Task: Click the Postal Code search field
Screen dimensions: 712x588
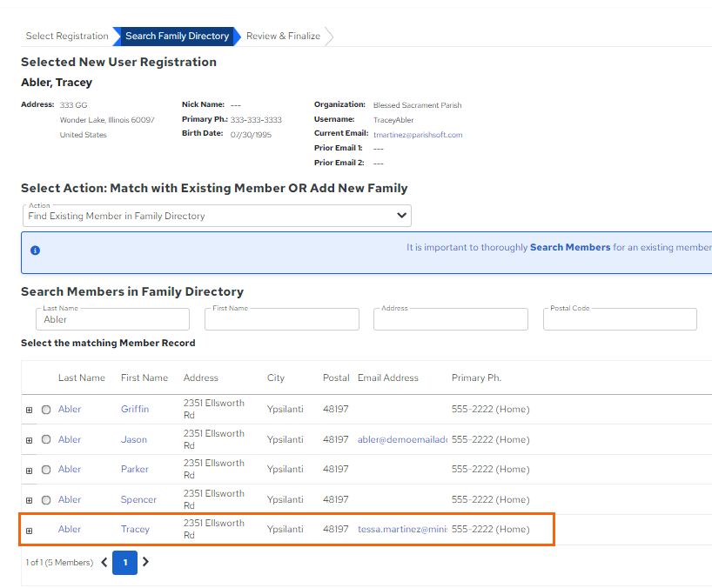Action: [620, 319]
